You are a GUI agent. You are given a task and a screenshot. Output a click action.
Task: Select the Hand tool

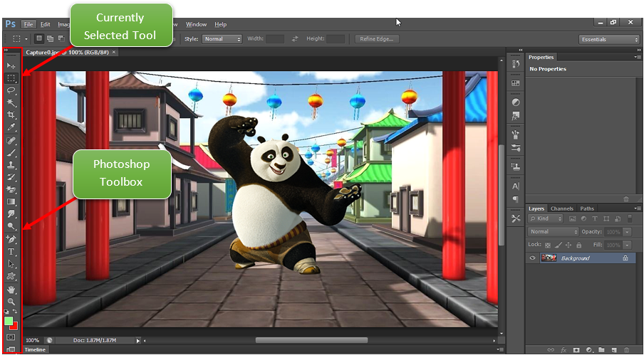(x=11, y=290)
